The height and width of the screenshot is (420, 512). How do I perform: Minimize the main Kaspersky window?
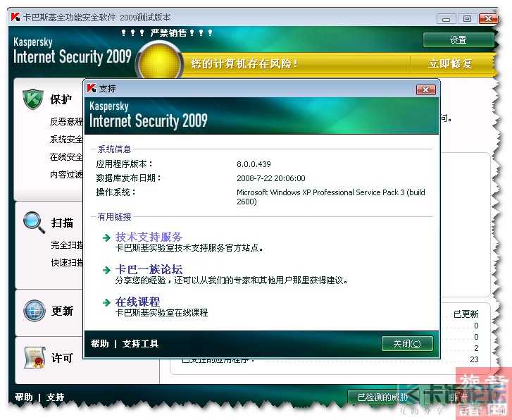point(446,19)
